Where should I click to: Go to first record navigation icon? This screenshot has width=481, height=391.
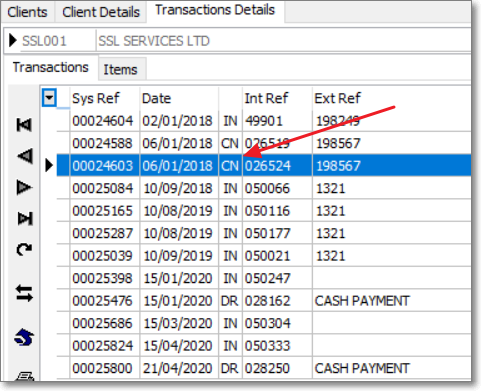(x=24, y=125)
